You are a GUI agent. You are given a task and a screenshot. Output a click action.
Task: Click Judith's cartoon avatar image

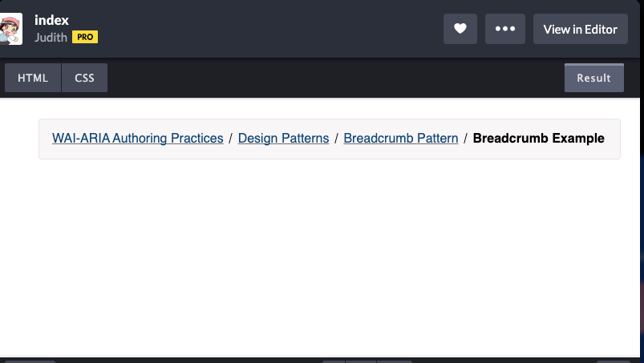[10, 29]
